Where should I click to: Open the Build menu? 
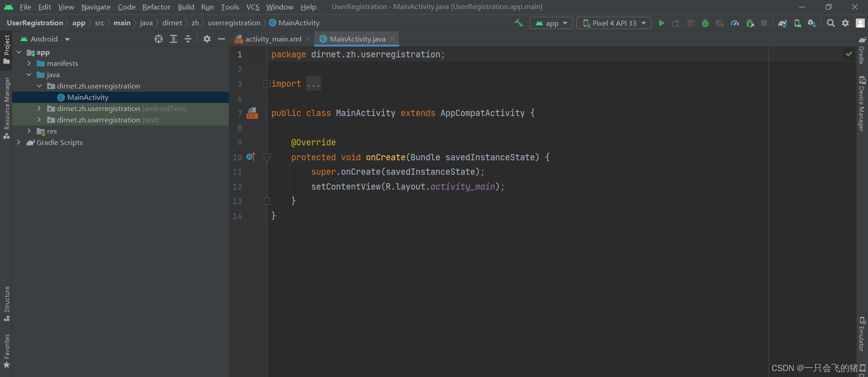186,7
